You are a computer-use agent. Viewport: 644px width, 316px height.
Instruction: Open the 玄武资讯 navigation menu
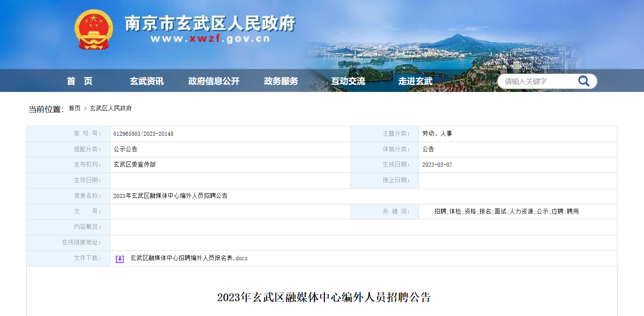[x=147, y=81]
